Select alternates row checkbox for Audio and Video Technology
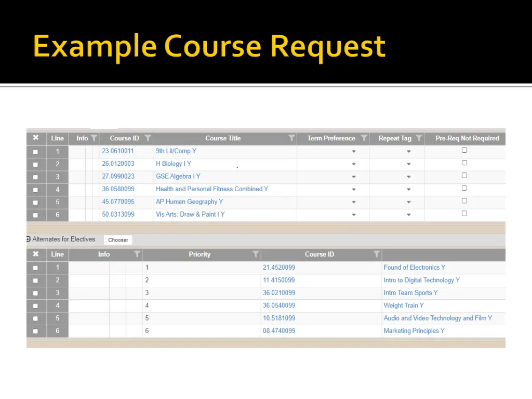Viewport: 532px width, 399px height. [x=35, y=318]
